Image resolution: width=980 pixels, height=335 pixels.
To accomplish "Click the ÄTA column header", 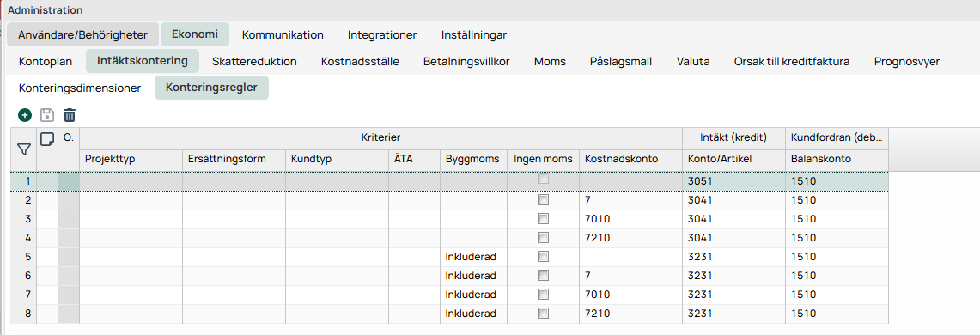I will 414,160.
